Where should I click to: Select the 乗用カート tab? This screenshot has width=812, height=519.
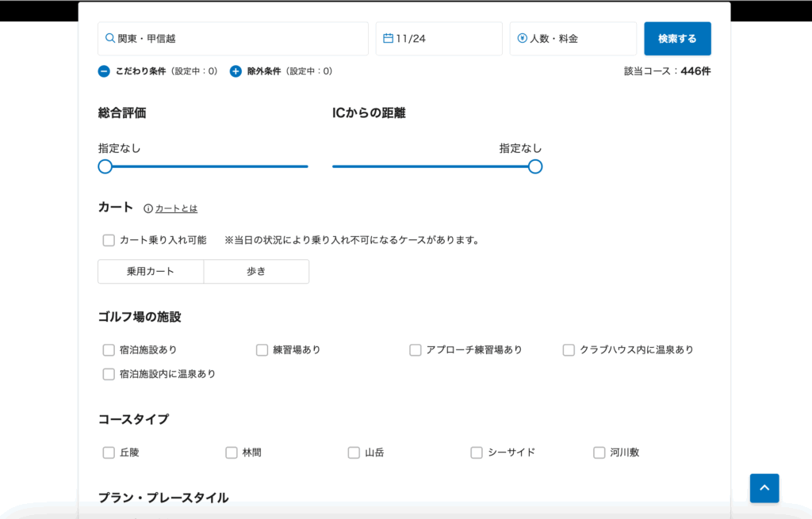coord(150,271)
